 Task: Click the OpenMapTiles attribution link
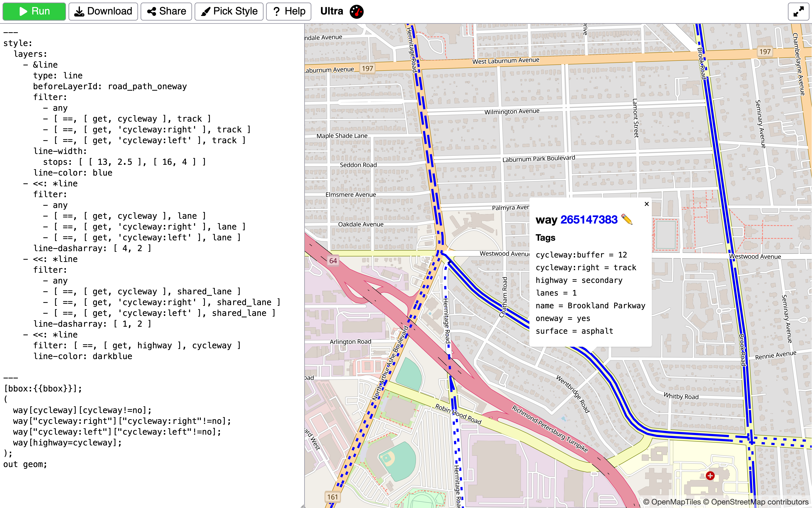[x=672, y=502]
